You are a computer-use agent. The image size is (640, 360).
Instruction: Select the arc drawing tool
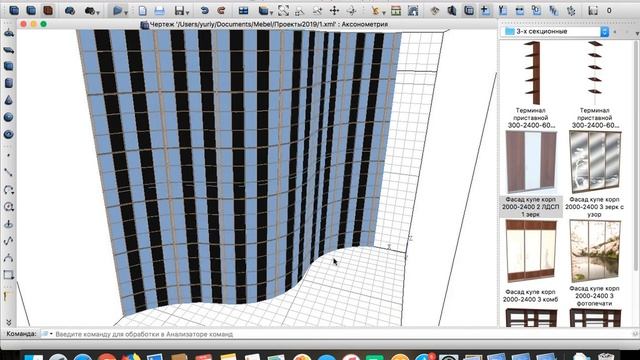pos(9,190)
